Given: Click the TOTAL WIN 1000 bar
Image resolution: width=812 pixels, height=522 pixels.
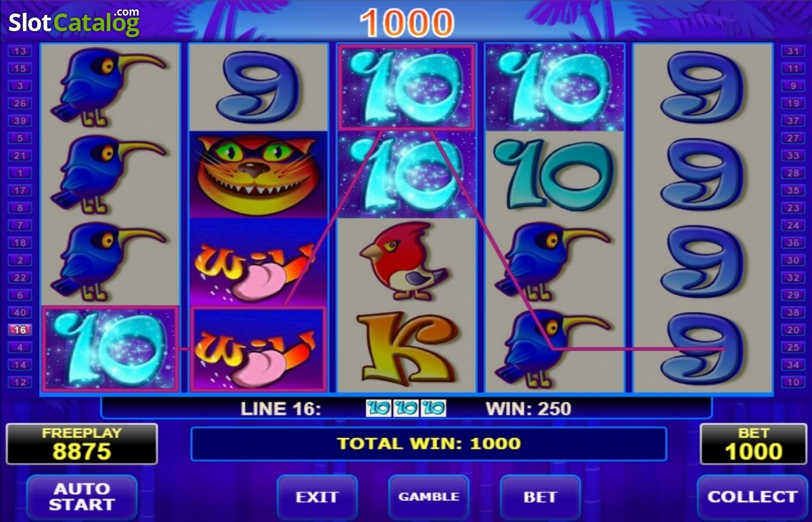Looking at the screenshot, I should [429, 444].
